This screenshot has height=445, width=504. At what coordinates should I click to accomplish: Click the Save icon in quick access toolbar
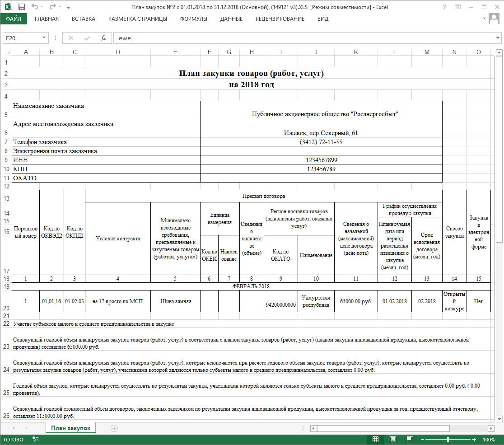(x=22, y=7)
